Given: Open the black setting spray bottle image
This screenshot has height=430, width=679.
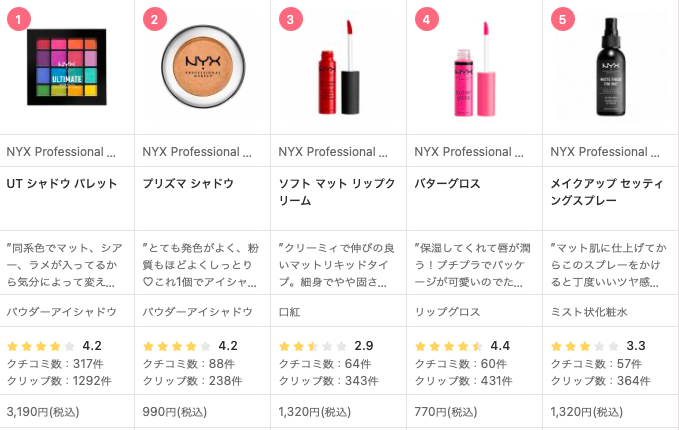Looking at the screenshot, I should (611, 67).
